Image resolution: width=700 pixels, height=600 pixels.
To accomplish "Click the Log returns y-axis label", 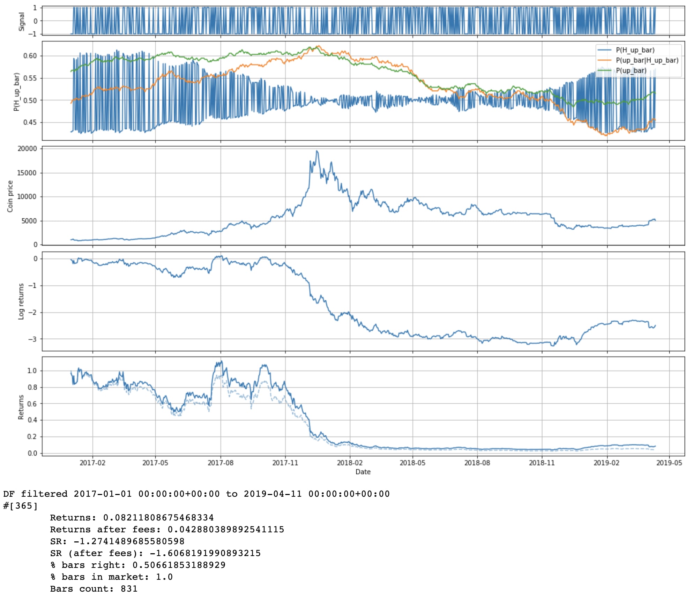I will coord(21,301).
